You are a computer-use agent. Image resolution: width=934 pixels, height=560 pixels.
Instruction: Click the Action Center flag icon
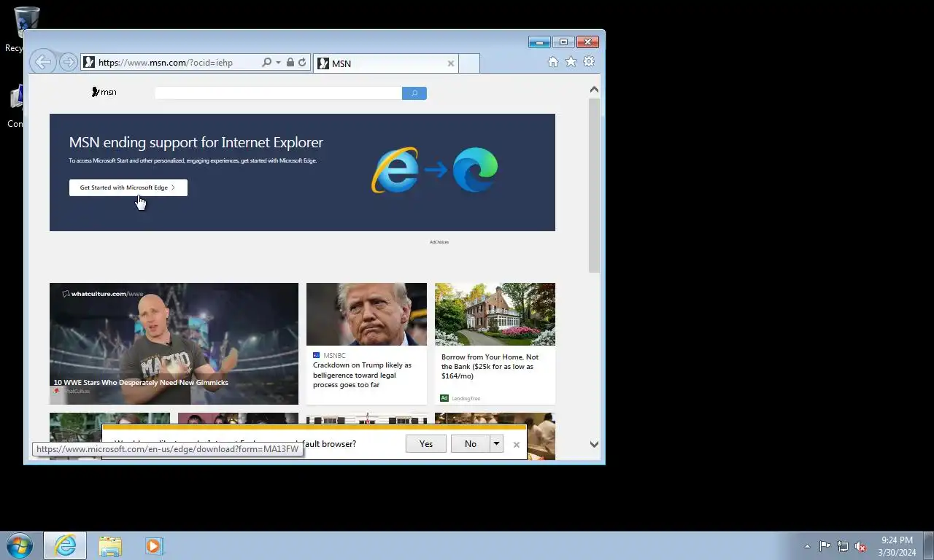[x=825, y=546]
